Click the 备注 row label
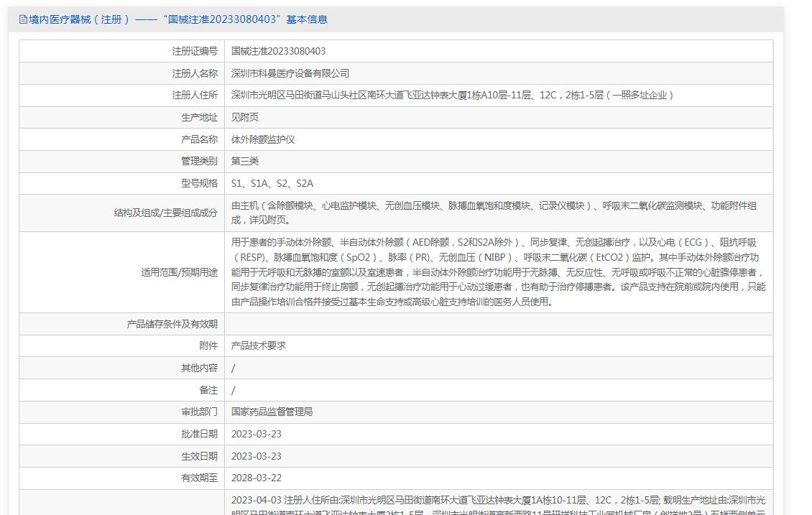The image size is (812, 515). coord(208,390)
